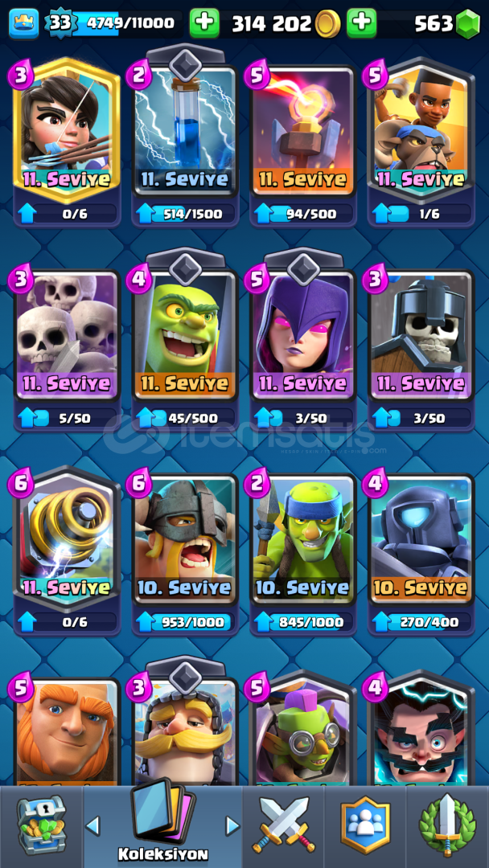Tap the green gem icon
The height and width of the screenshot is (868, 489).
(467, 24)
